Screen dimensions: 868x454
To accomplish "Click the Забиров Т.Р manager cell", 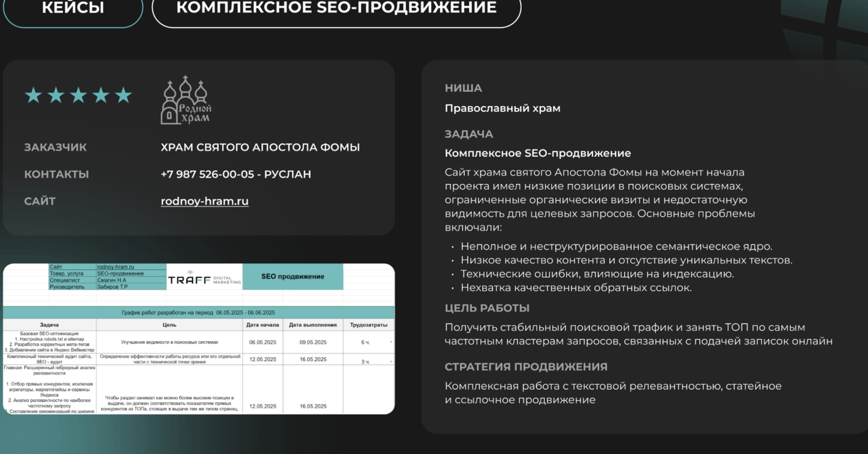I will [131, 287].
